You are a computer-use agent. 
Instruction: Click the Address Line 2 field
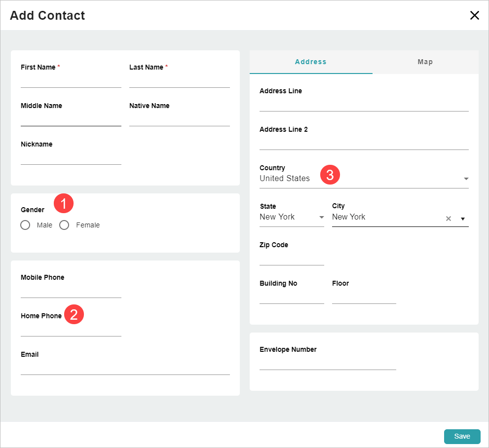(x=364, y=144)
